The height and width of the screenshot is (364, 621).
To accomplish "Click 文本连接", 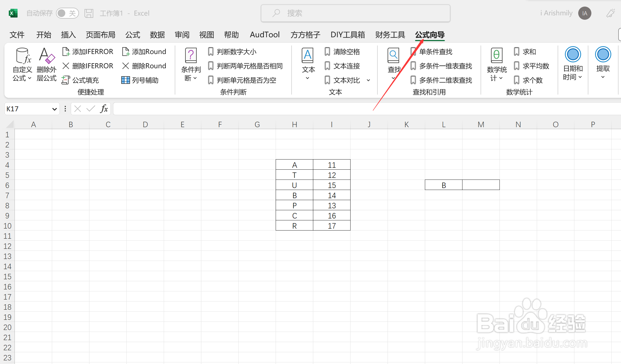I will tap(342, 66).
